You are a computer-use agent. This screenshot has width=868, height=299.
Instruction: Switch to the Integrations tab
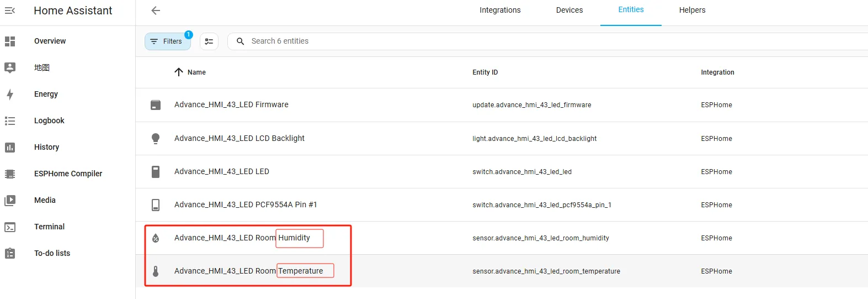click(x=500, y=11)
